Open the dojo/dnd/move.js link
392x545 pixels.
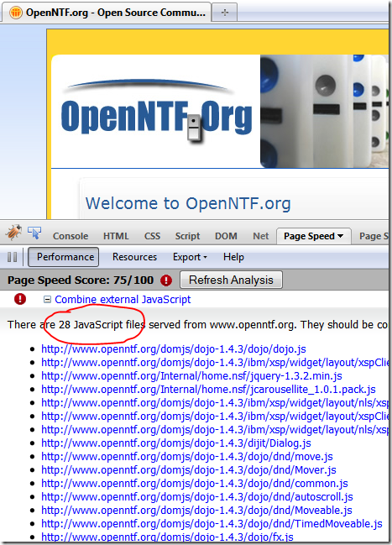(x=187, y=456)
